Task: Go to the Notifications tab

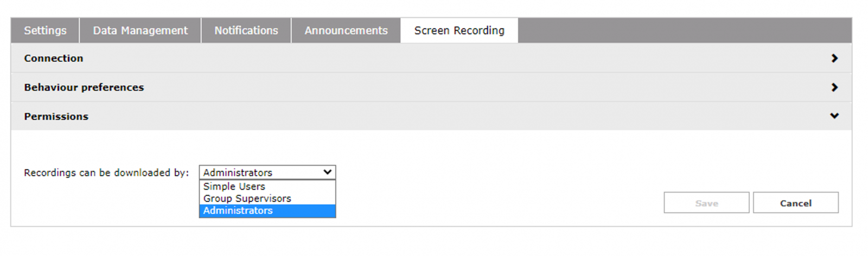Action: click(246, 30)
